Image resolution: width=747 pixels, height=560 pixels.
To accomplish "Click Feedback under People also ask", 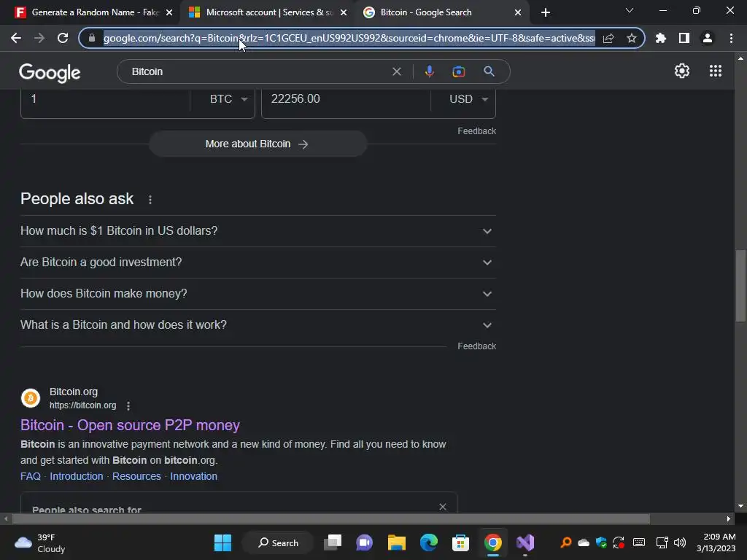I will (476, 346).
